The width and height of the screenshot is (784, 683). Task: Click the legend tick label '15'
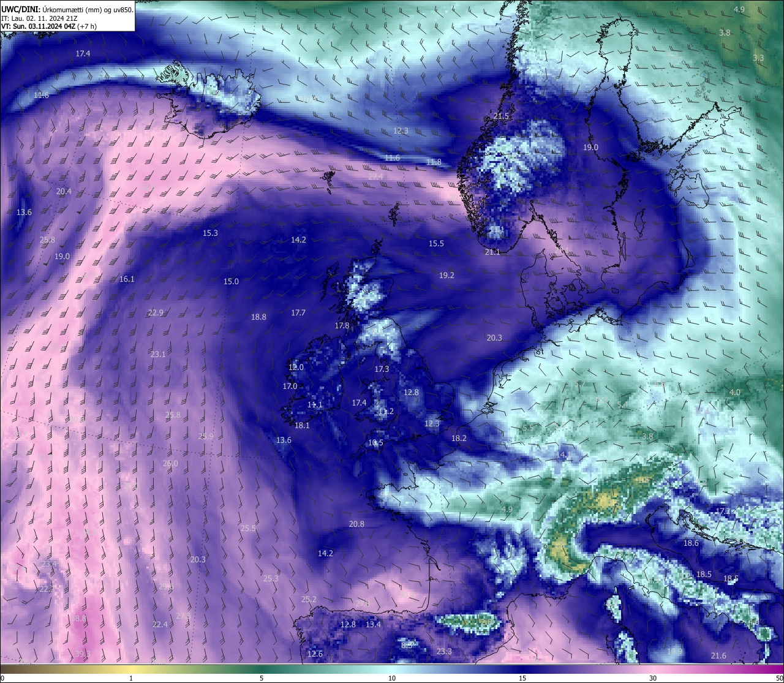[522, 678]
